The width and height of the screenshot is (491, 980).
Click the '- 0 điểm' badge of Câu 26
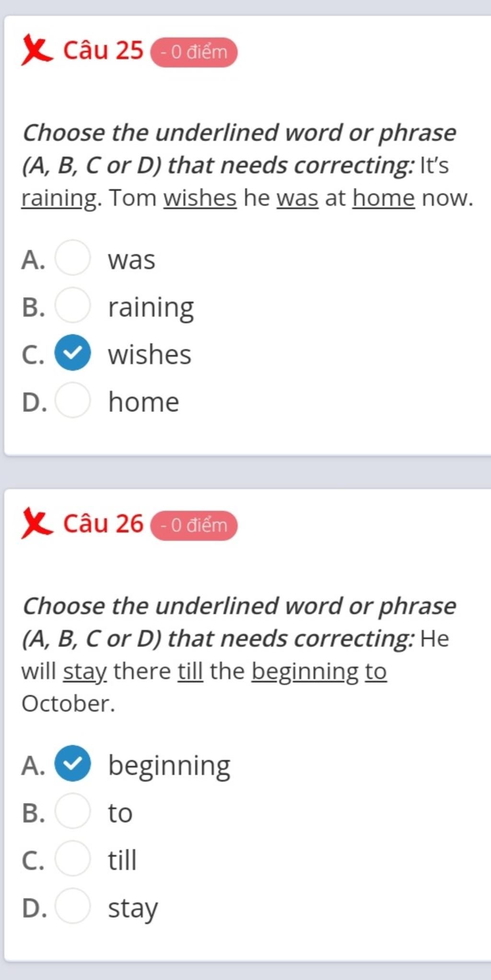pyautogui.click(x=194, y=526)
